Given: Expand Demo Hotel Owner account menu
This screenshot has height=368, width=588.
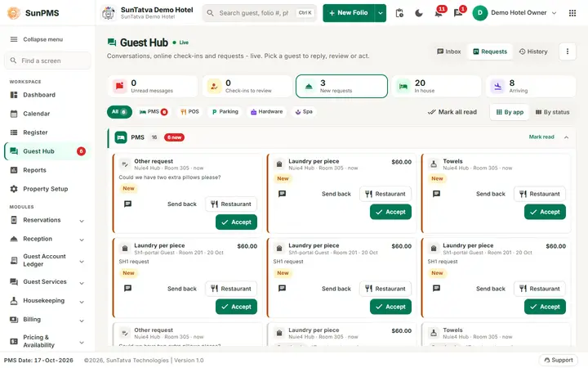Looking at the screenshot, I should tap(555, 13).
